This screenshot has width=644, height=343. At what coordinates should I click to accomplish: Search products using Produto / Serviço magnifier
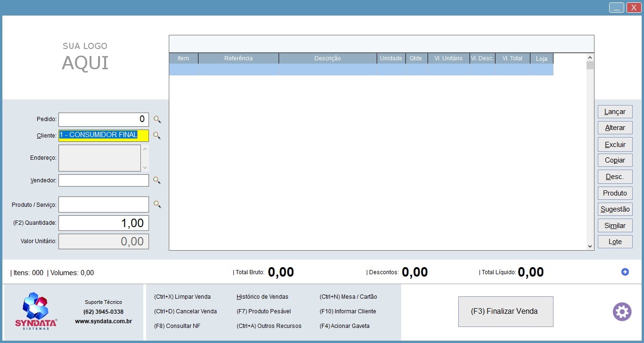(x=157, y=204)
